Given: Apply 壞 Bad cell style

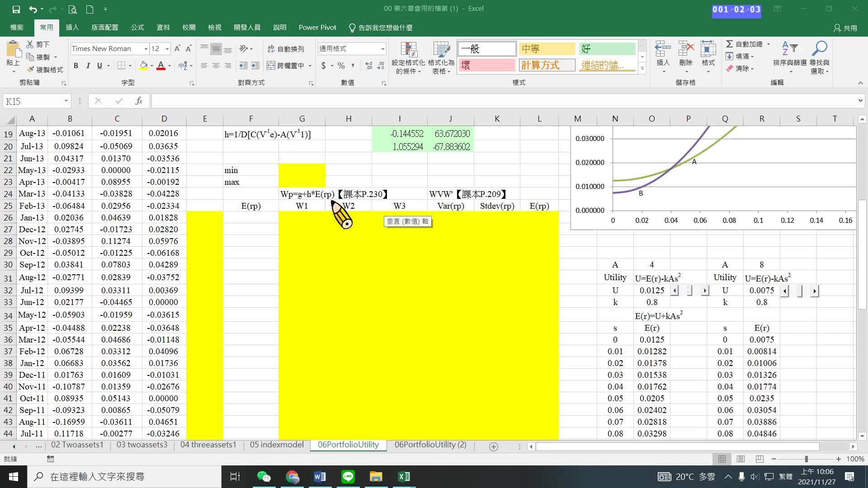Looking at the screenshot, I should click(x=487, y=65).
